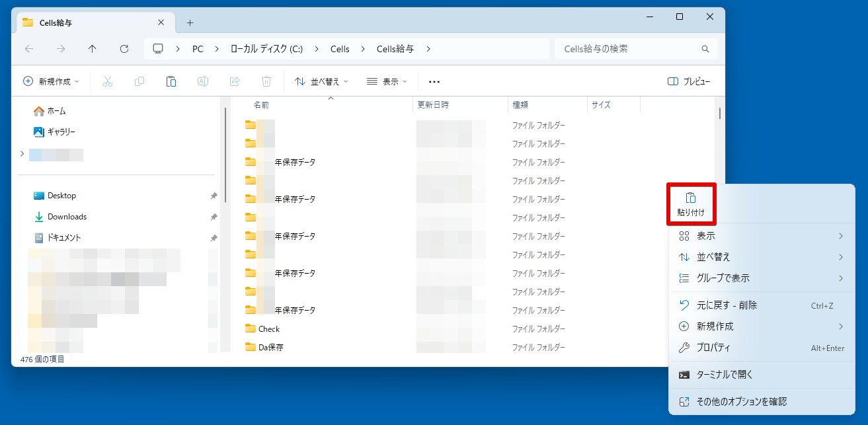The height and width of the screenshot is (425, 868).
Task: Add a new tab with the plus icon
Action: tap(190, 22)
